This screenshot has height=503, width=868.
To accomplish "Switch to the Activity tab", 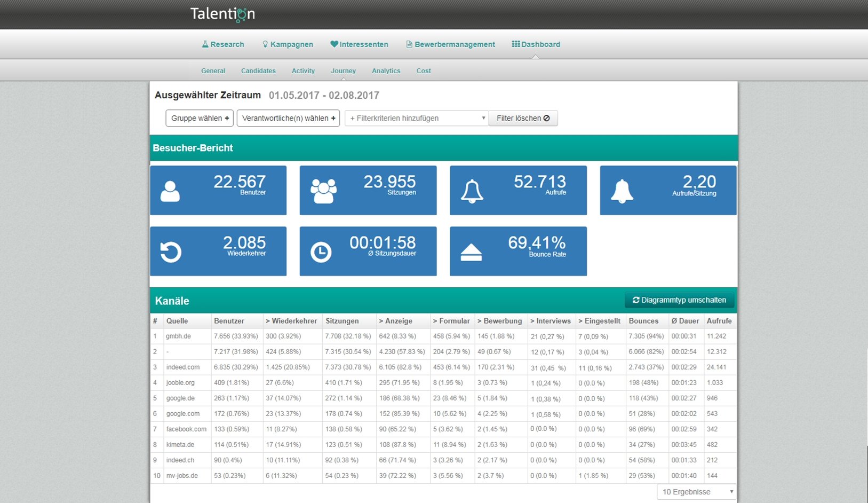I will (303, 70).
